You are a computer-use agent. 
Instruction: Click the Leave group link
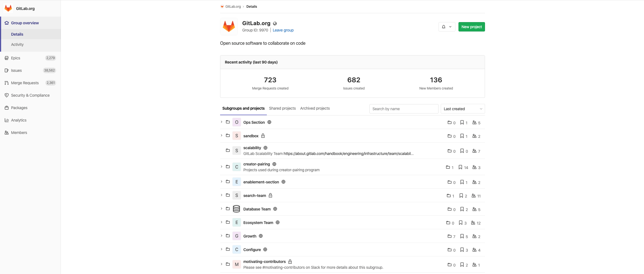click(x=283, y=30)
